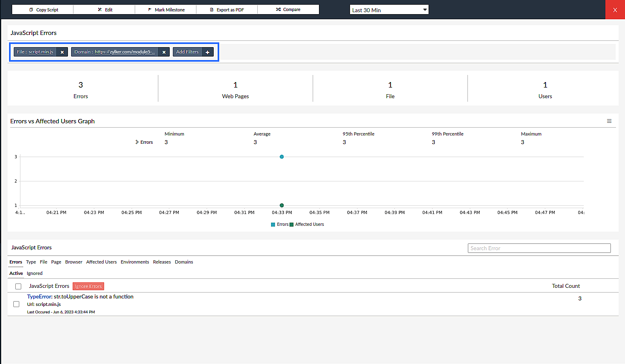Click the Mark Milestone flag icon
This screenshot has width=625, height=364.
pyautogui.click(x=150, y=10)
